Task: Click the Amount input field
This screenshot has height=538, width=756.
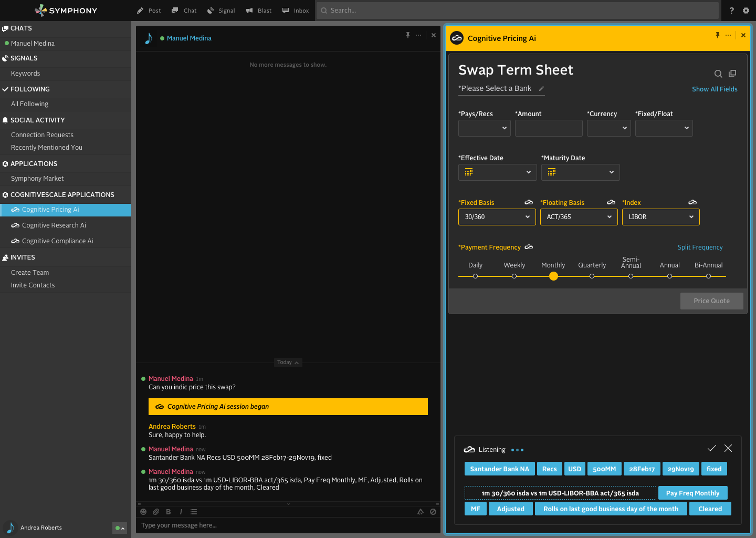Action: 549,128
